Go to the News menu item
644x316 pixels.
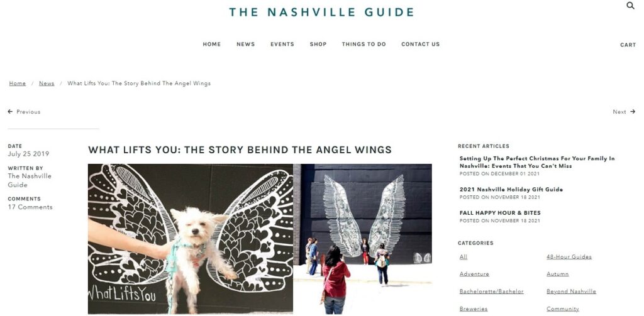(246, 45)
